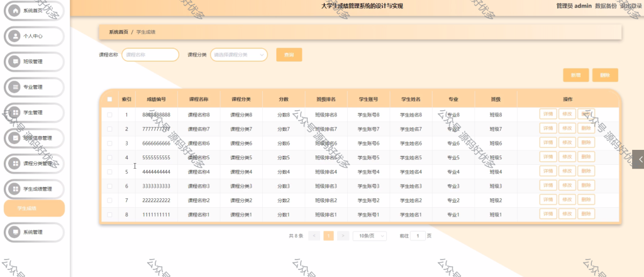Click the top 删除 batch delete button
This screenshot has height=277, width=644.
point(605,75)
